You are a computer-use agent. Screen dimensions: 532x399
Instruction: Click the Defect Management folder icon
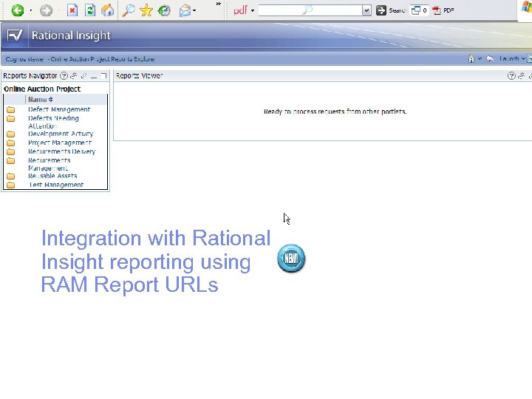(x=11, y=109)
